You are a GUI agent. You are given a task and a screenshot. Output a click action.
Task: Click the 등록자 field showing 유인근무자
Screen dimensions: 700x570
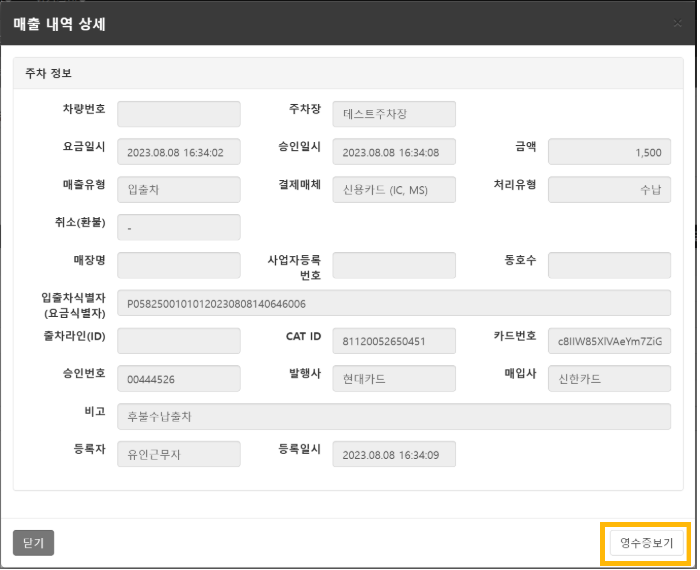click(179, 455)
